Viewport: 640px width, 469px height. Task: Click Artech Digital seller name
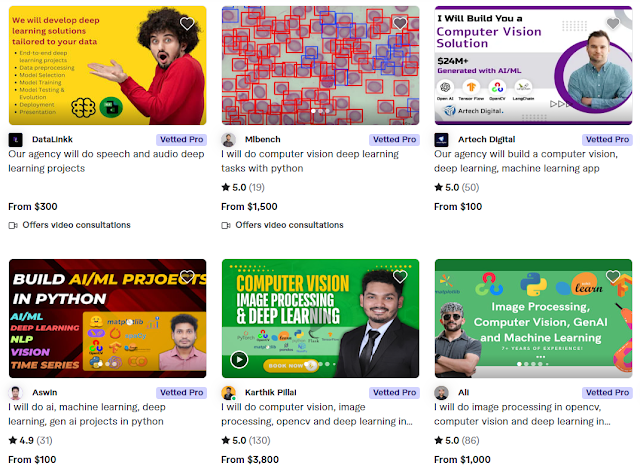(x=487, y=140)
